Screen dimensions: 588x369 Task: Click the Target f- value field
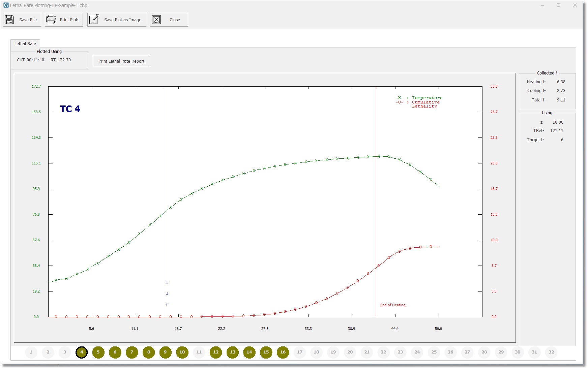[562, 140]
